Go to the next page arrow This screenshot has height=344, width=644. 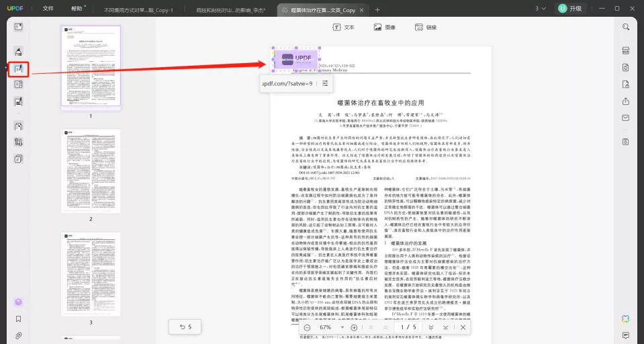point(431,328)
